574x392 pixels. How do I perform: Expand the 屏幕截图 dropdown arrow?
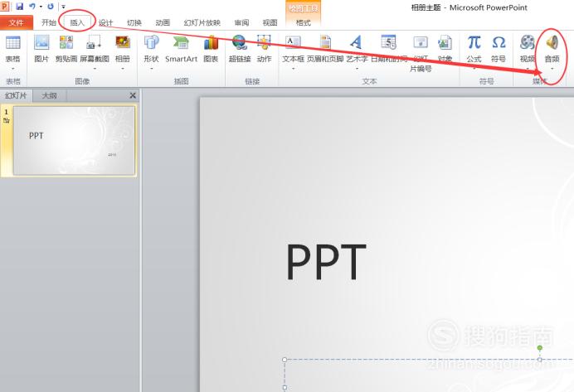[95, 69]
